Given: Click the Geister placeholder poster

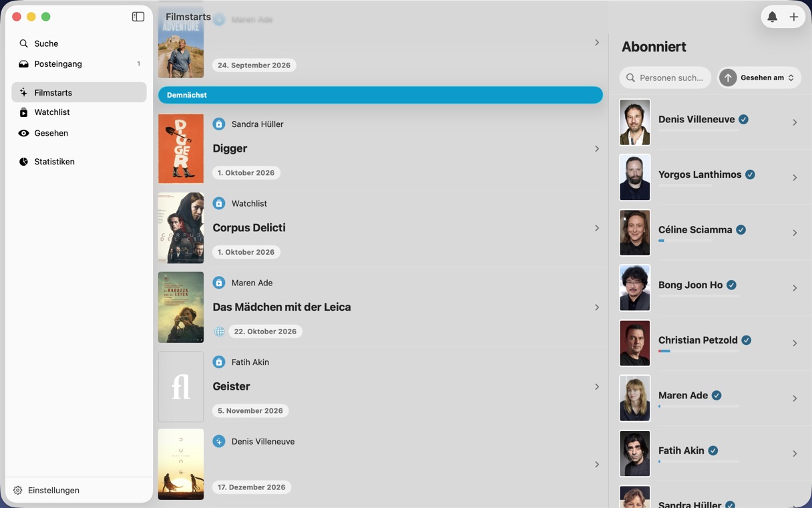Looking at the screenshot, I should 181,386.
